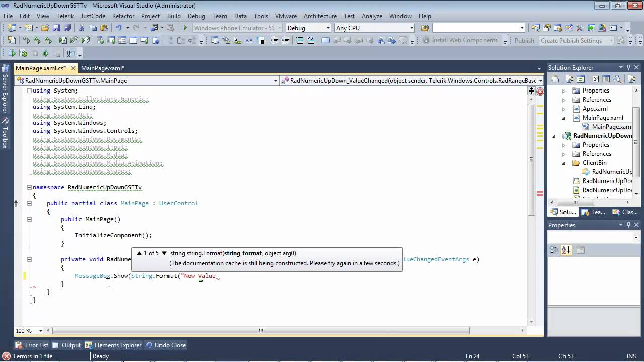
Task: Click the Decrease indent toolbar icon
Action: pyautogui.click(x=274, y=40)
